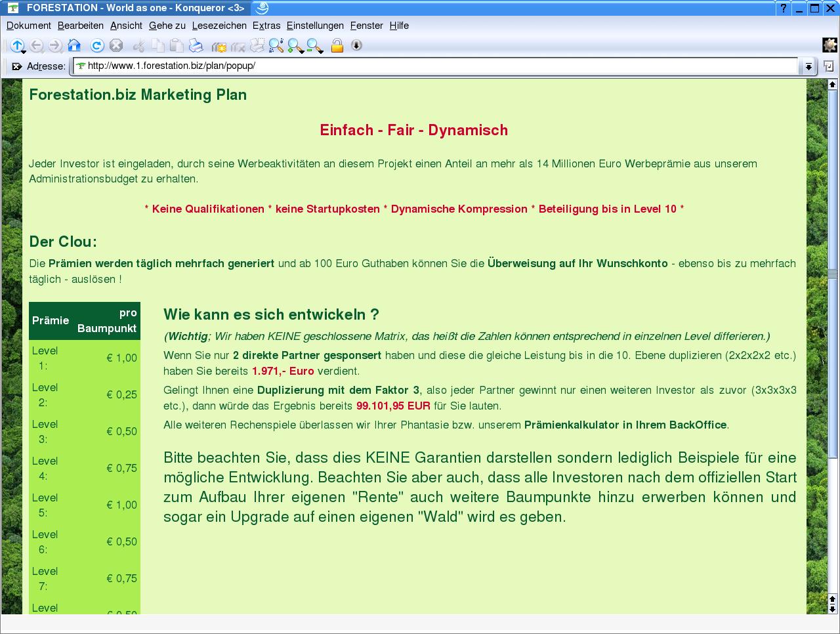Click the red Einfach - Fair - Dynamisch heading
Viewport: 840px width, 634px height.
point(414,130)
